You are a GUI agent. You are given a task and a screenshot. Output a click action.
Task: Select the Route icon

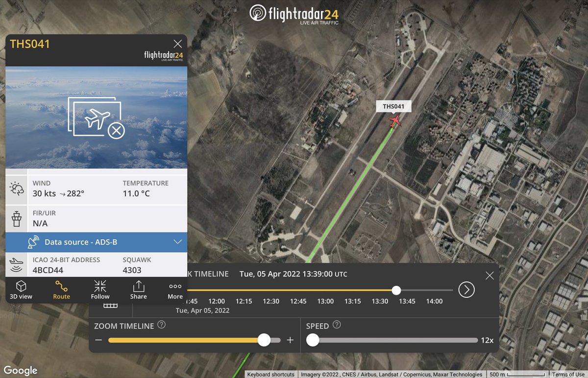pos(61,286)
